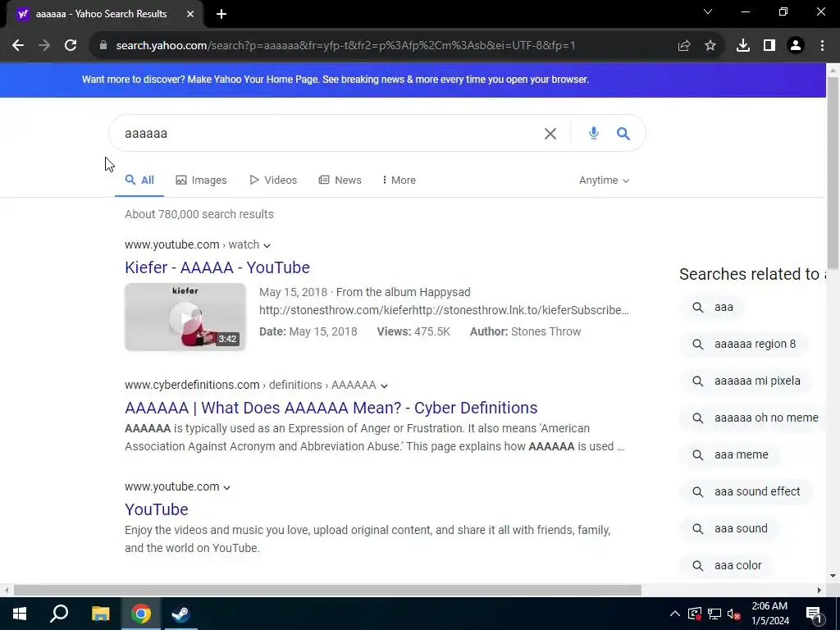The height and width of the screenshot is (630, 840).
Task: Bookmark this page with the star icon
Action: coord(710,46)
